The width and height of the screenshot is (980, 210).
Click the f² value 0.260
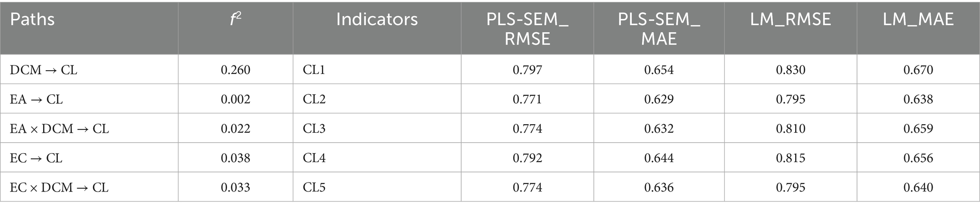tap(236, 70)
